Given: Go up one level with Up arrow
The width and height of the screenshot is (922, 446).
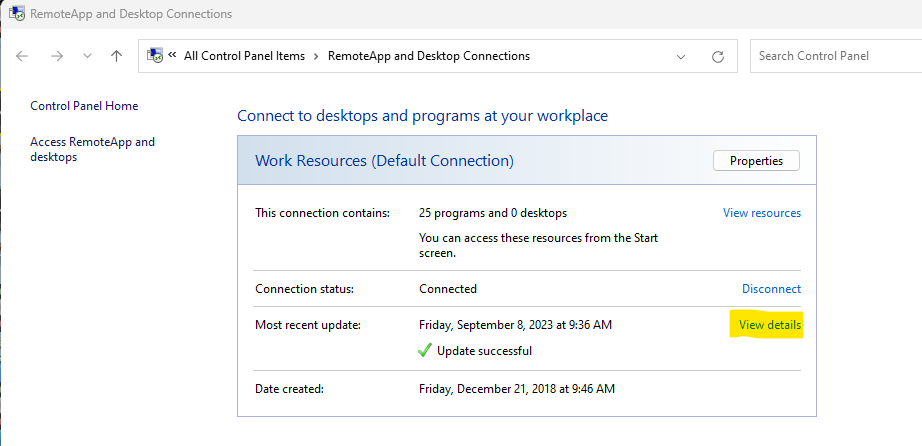Looking at the screenshot, I should [x=116, y=56].
